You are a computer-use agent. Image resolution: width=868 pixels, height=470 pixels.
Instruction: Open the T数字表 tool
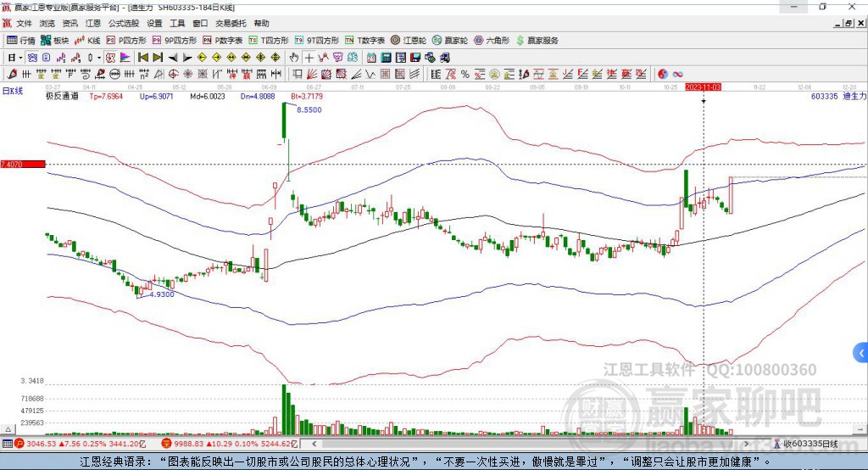tap(364, 41)
